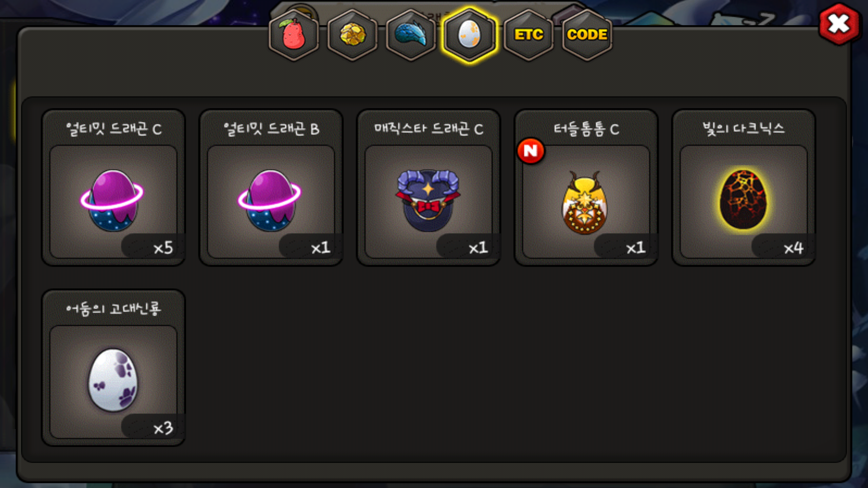The width and height of the screenshot is (868, 488).
Task: Tap the x3 count on 어둠의 고대신룡
Action: [x=163, y=428]
